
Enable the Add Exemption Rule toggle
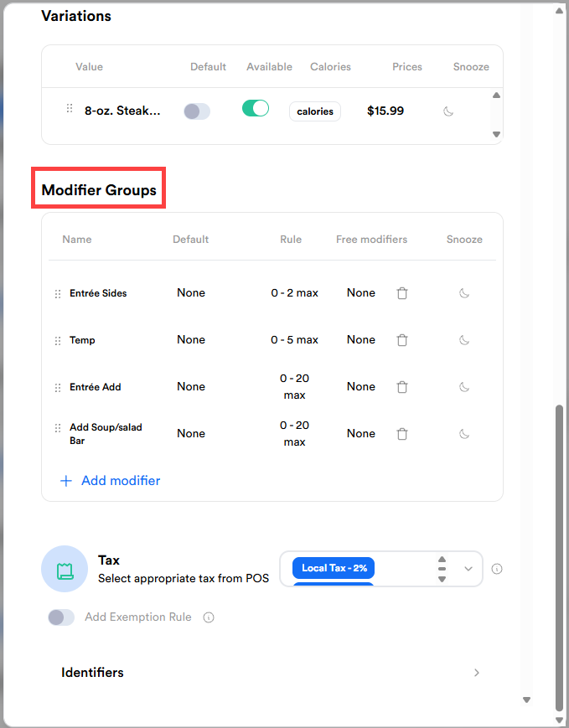click(x=61, y=617)
